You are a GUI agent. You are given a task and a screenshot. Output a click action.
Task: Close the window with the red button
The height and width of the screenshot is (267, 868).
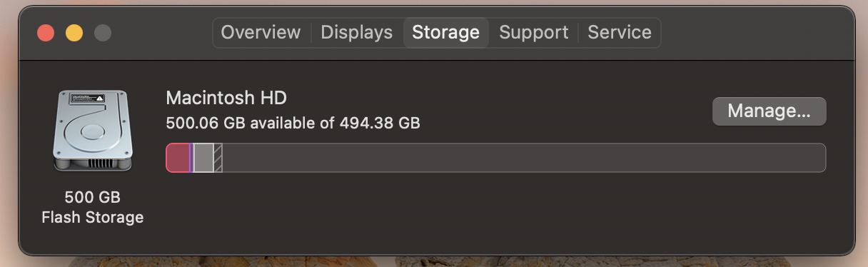(x=46, y=33)
